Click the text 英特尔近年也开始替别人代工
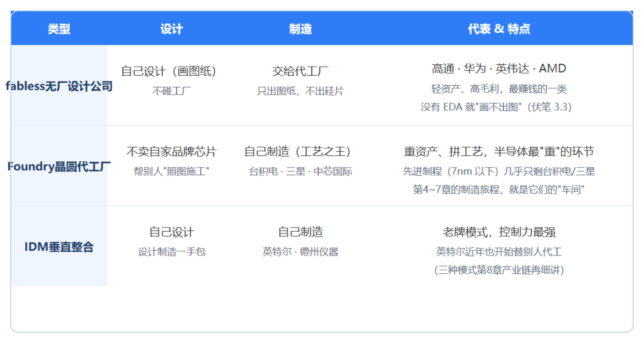This screenshot has width=644, height=343. click(x=499, y=251)
